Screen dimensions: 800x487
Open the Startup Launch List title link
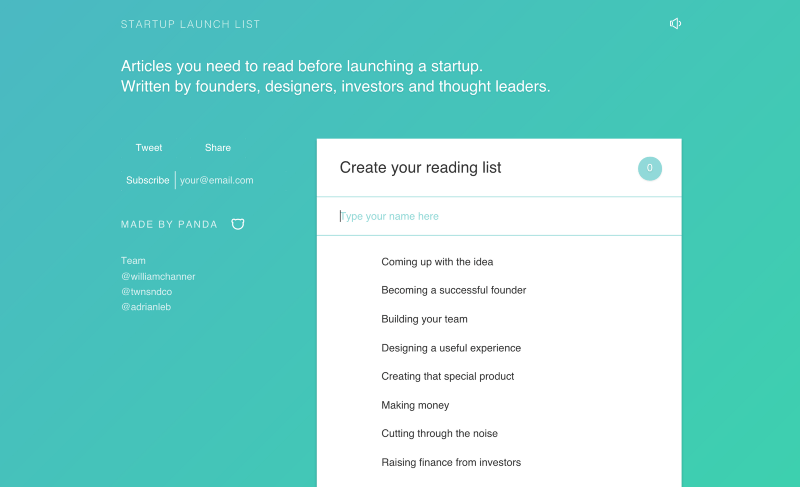click(x=190, y=24)
